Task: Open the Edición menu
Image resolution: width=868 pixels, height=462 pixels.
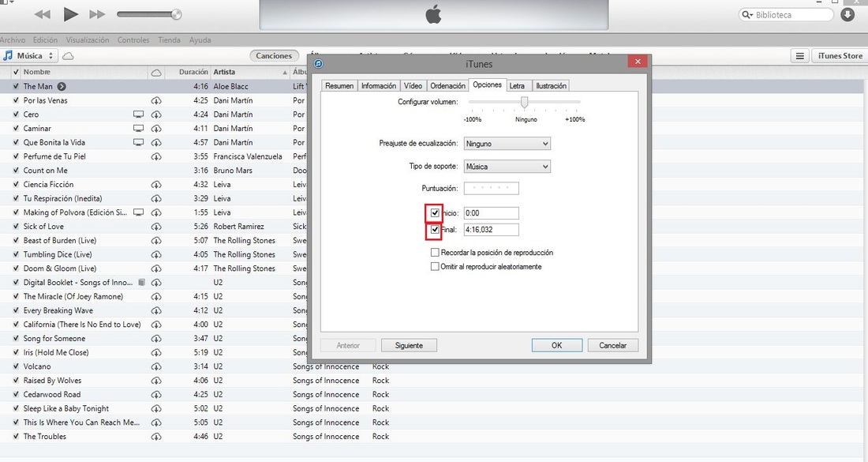Action: pyautogui.click(x=46, y=40)
